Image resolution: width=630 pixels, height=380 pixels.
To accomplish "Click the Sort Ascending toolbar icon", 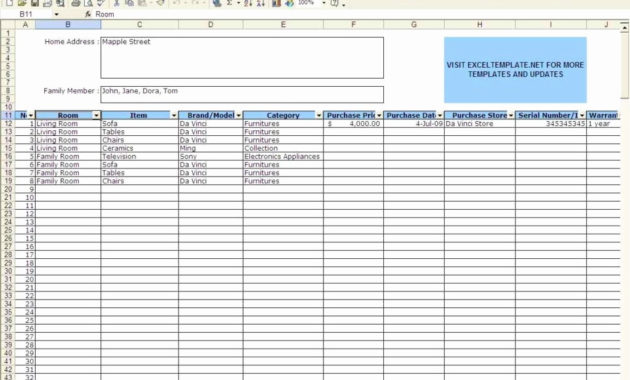I will [248, 3].
